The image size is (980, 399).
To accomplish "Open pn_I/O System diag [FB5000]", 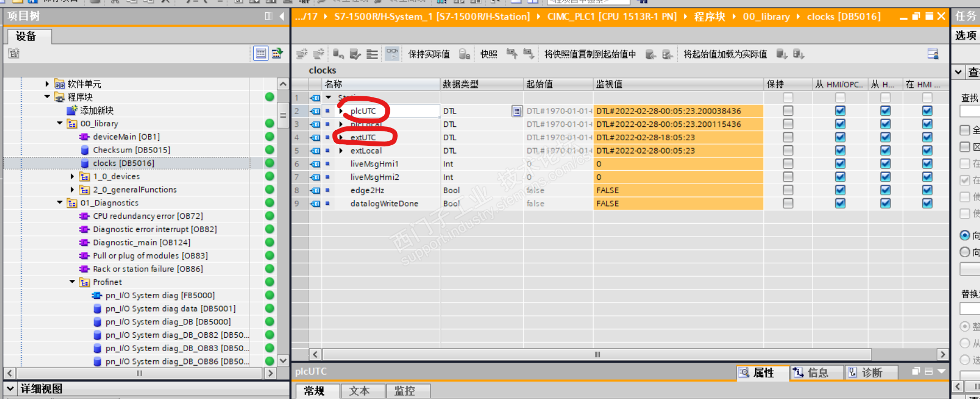I will click(x=160, y=295).
